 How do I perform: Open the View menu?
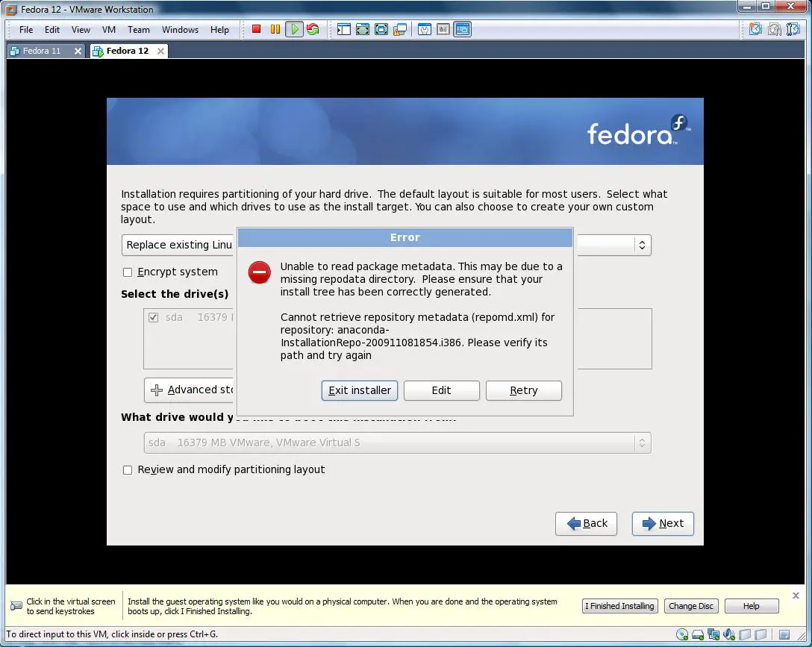81,30
